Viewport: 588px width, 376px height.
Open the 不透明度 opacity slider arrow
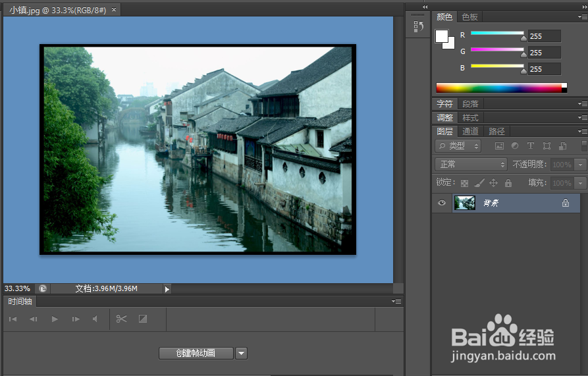pos(581,165)
